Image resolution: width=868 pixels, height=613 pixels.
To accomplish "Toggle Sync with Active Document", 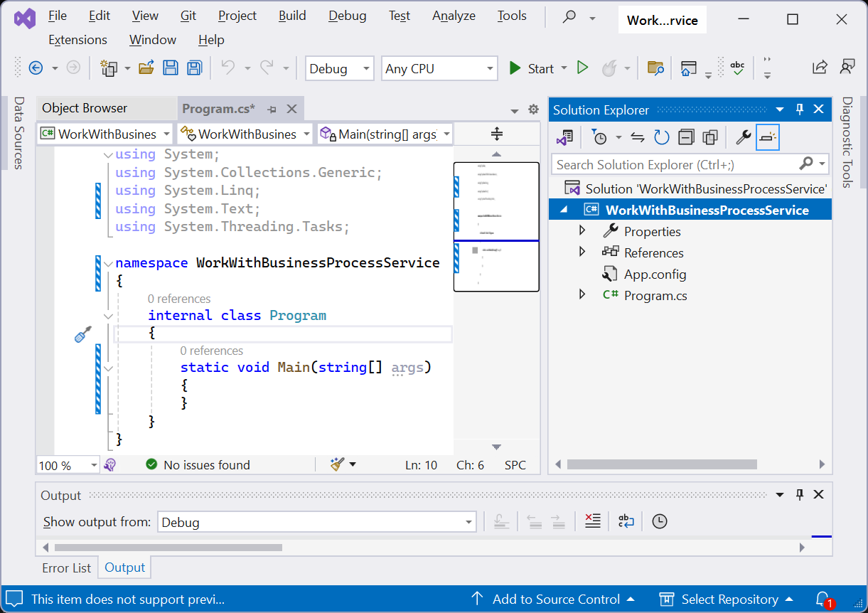I will 638,137.
